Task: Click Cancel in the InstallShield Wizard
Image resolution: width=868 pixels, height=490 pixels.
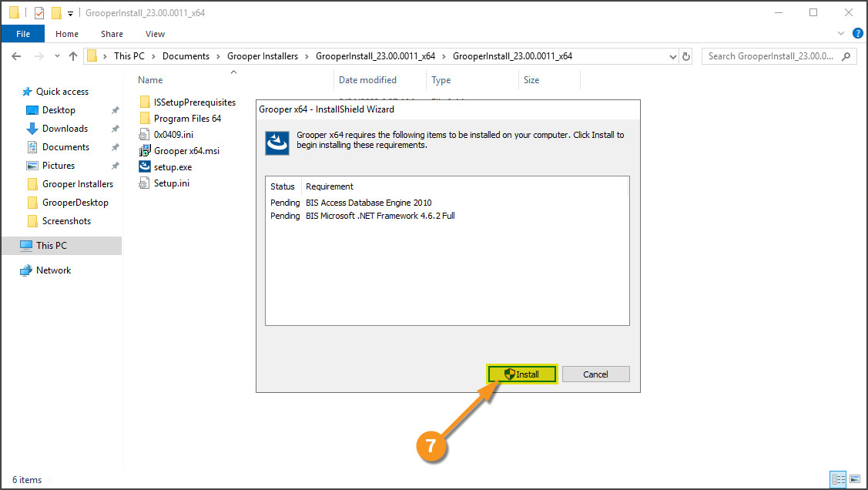Action: coord(595,374)
